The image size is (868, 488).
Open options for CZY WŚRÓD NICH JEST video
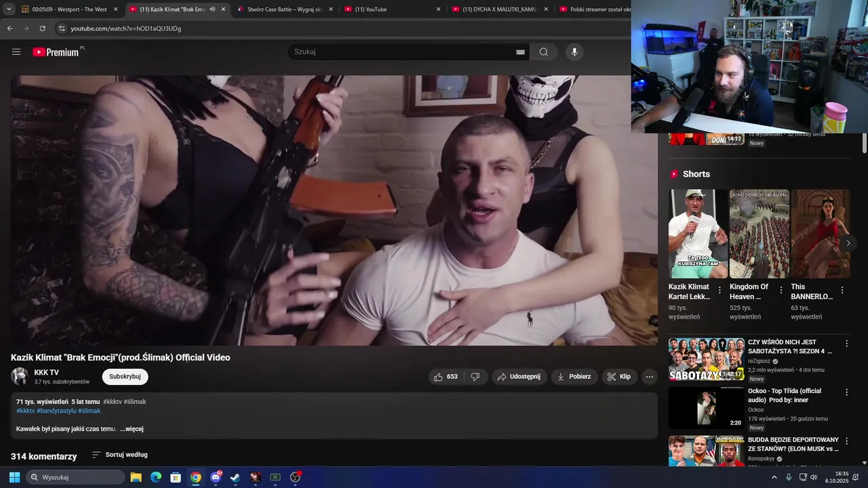point(846,343)
